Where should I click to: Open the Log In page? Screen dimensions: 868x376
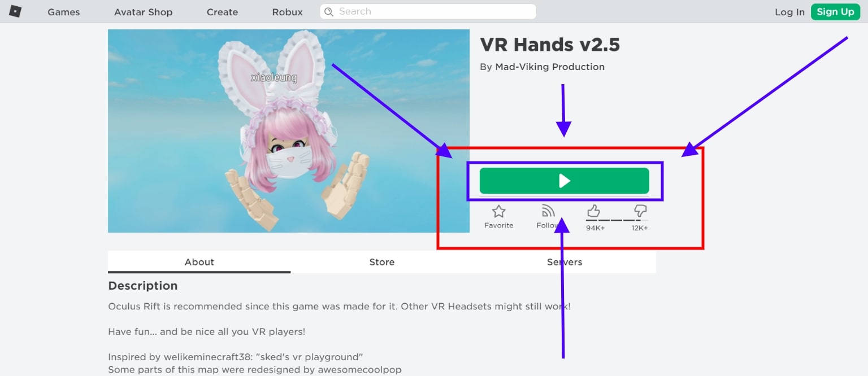[x=789, y=12]
